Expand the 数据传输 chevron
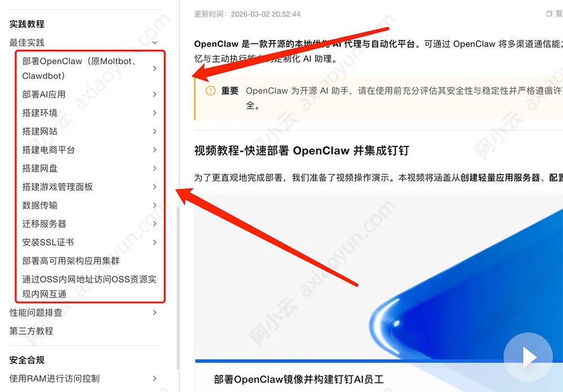 155,206
